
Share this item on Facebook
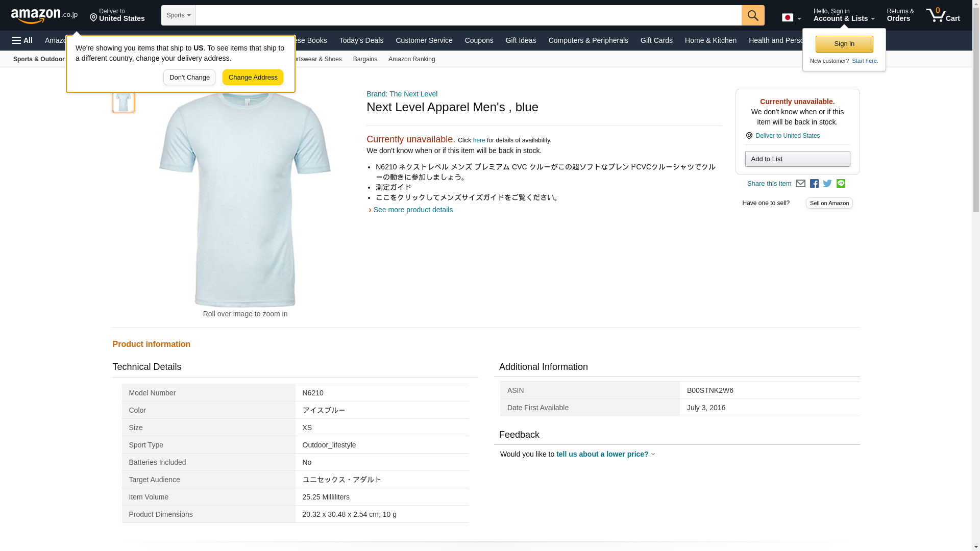click(814, 184)
